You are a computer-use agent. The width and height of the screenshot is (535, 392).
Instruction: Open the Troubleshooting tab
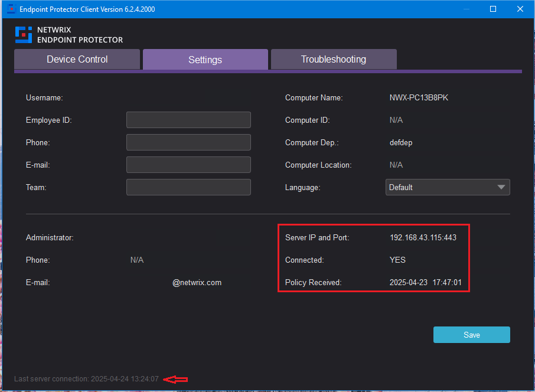tap(333, 59)
